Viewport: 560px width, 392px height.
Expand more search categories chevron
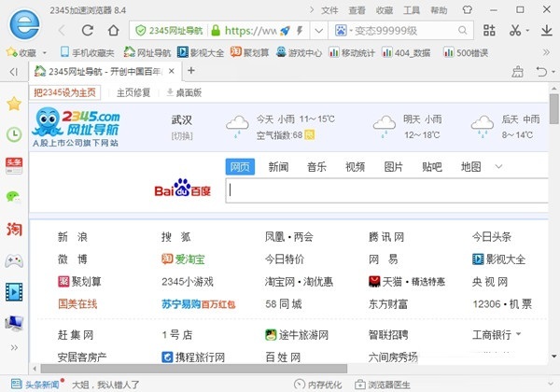[x=498, y=166]
